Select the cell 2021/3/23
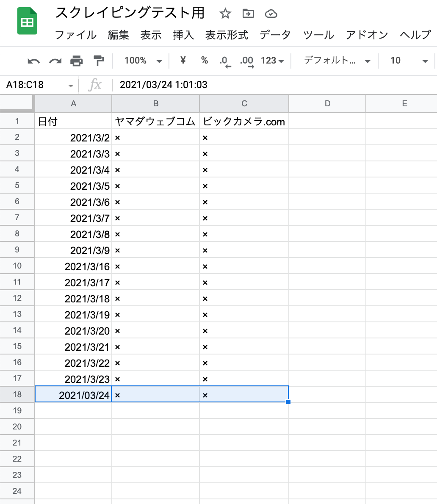This screenshot has width=437, height=504. (73, 378)
